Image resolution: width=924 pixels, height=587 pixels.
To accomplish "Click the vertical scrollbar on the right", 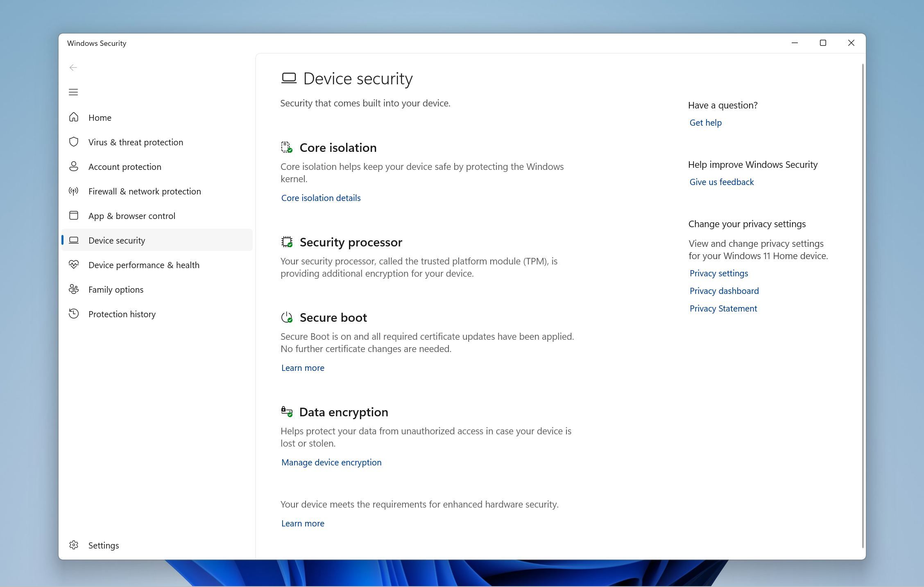I will coord(863,305).
